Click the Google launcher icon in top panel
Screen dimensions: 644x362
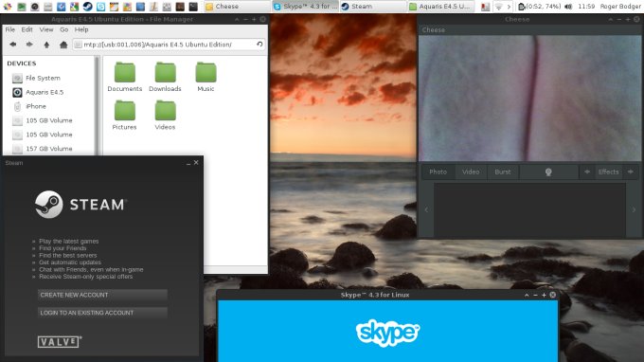(x=74, y=7)
